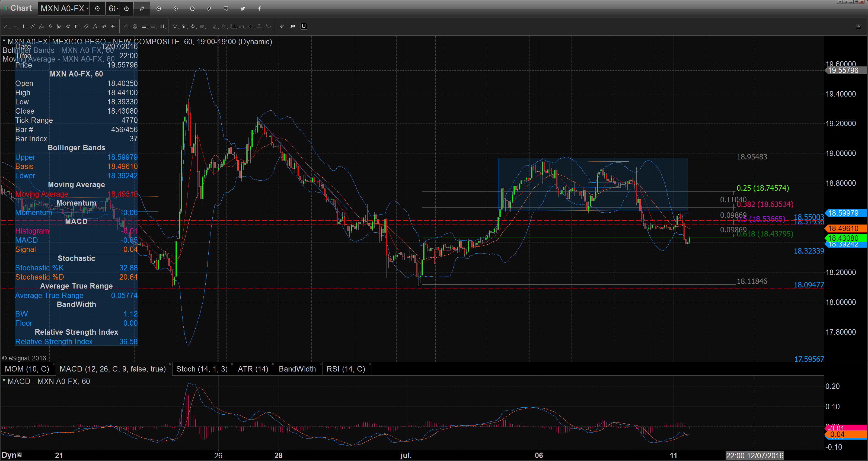
Task: Toggle the green link bars beside Chart
Action: click(5, 8)
